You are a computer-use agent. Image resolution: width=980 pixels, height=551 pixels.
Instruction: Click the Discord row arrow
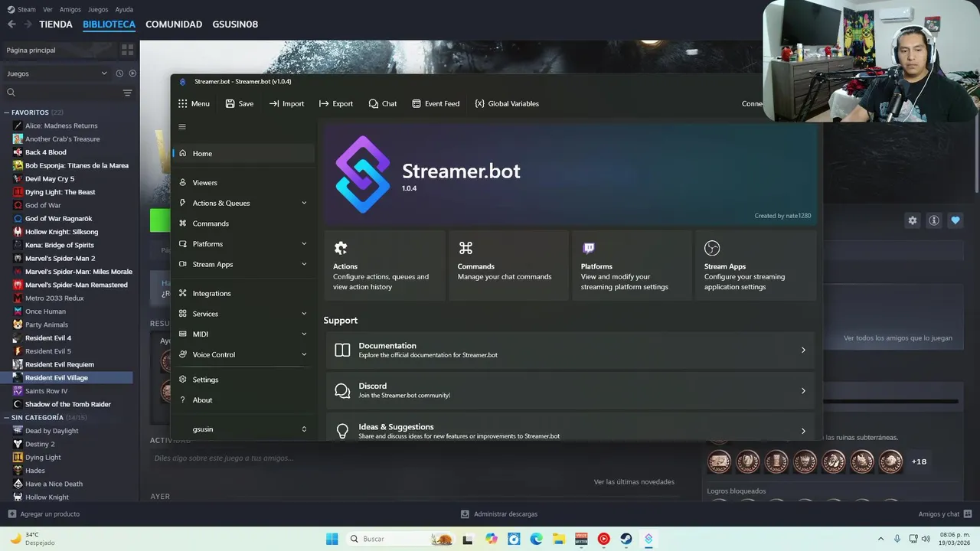click(803, 390)
